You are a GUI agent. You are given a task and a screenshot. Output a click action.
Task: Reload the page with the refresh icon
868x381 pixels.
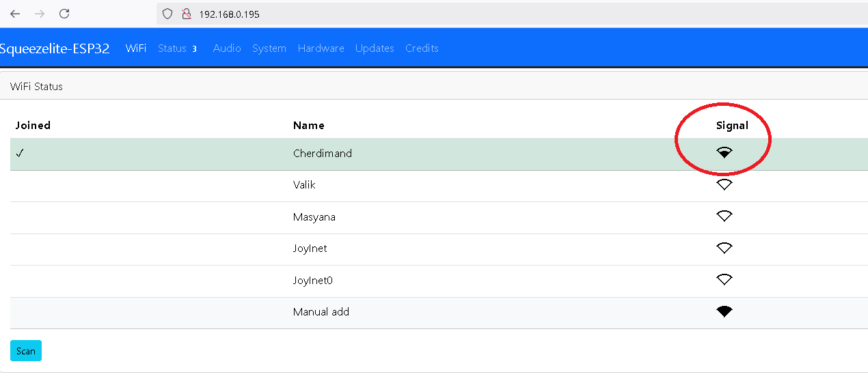(64, 14)
